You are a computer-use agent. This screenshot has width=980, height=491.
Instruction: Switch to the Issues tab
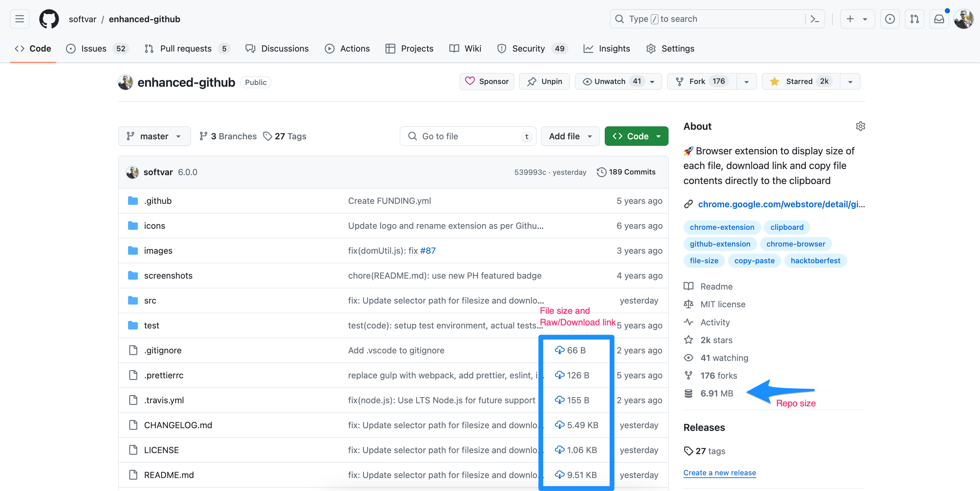[x=94, y=49]
